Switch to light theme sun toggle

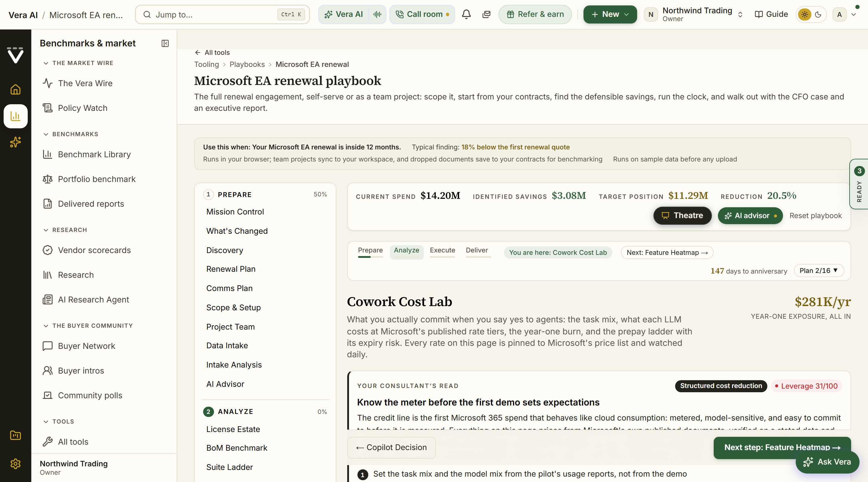click(x=805, y=14)
